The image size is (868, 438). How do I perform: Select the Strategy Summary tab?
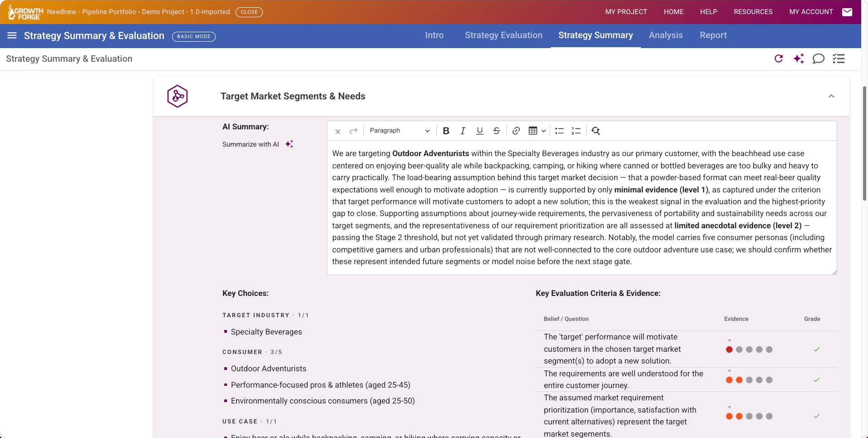tap(596, 35)
